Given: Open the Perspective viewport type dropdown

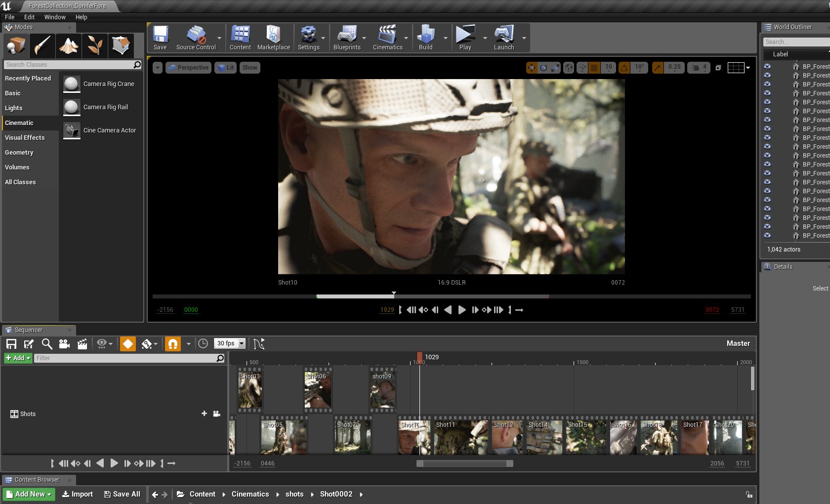Looking at the screenshot, I should coord(188,68).
